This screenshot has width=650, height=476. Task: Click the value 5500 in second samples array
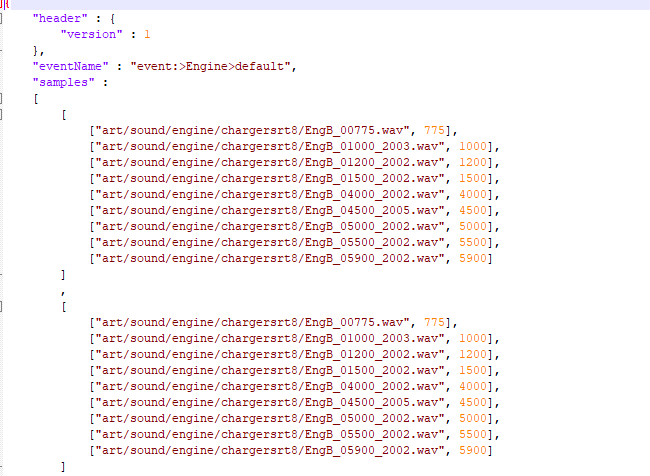[x=473, y=435]
